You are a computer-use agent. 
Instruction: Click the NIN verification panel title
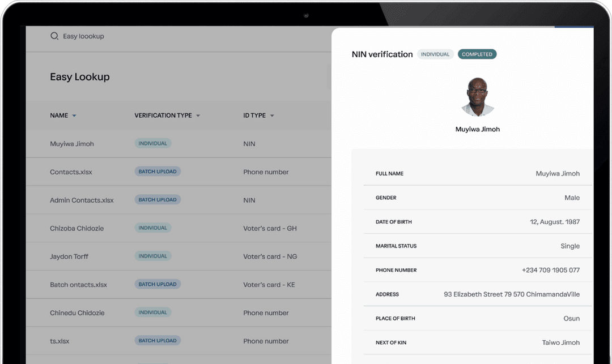[381, 54]
